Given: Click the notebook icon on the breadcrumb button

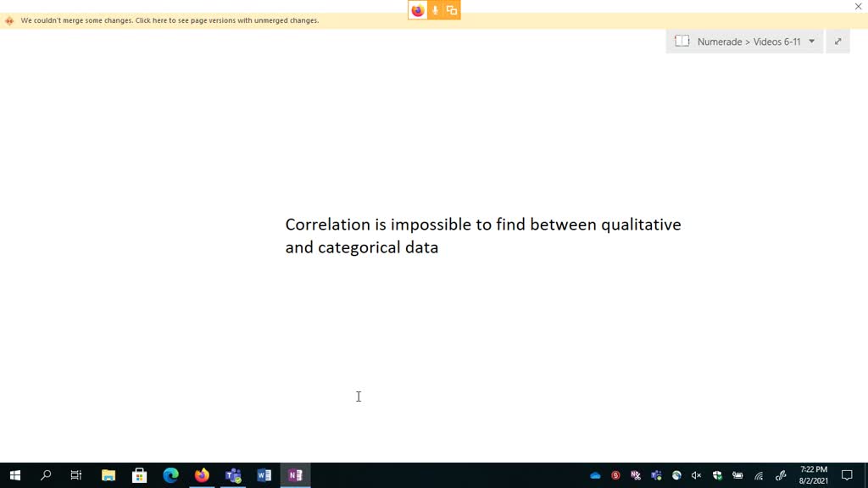Looking at the screenshot, I should point(682,41).
